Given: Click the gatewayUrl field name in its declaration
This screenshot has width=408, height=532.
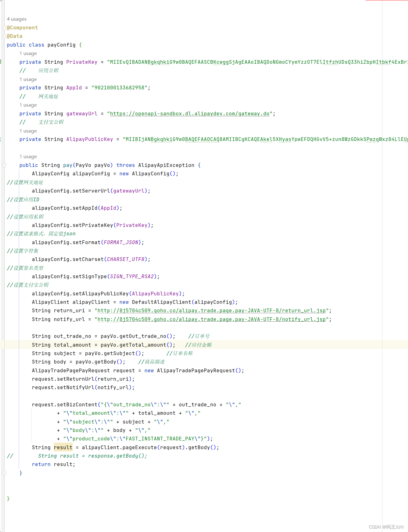Looking at the screenshot, I should [82, 114].
